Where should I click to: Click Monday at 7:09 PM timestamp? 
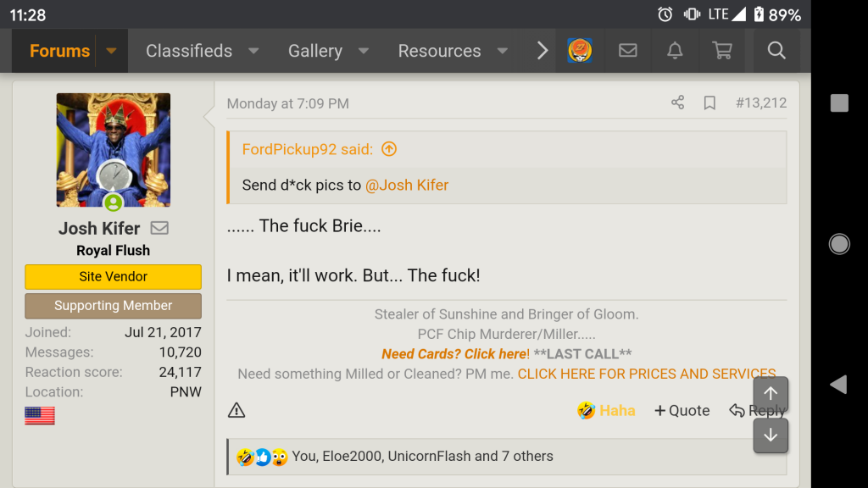pyautogui.click(x=288, y=103)
